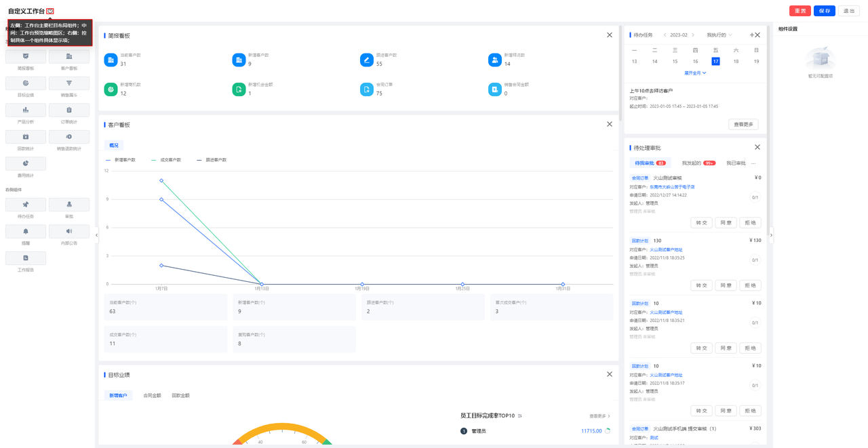
Task: Select the 内部公告 speaker component icon
Action: pos(68,232)
